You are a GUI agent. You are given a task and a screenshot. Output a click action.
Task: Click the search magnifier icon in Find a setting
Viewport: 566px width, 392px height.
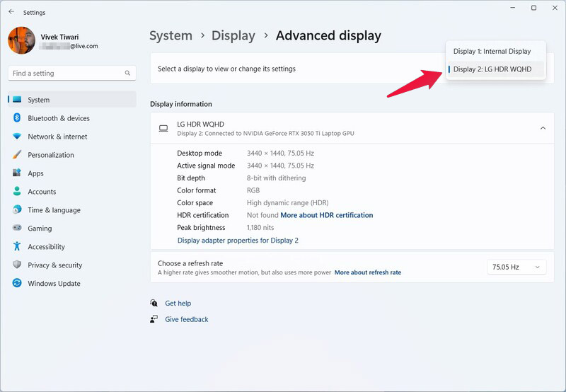127,74
